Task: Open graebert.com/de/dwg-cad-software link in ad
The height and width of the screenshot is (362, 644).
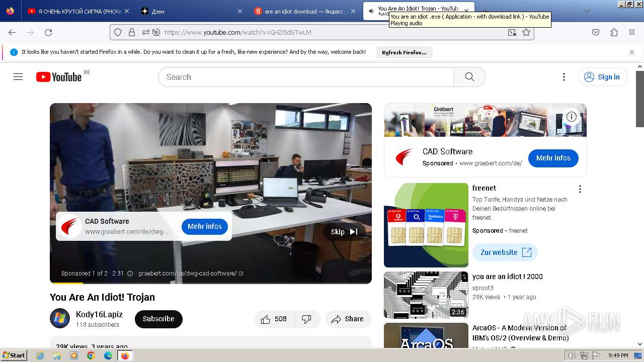Action: coord(191,274)
